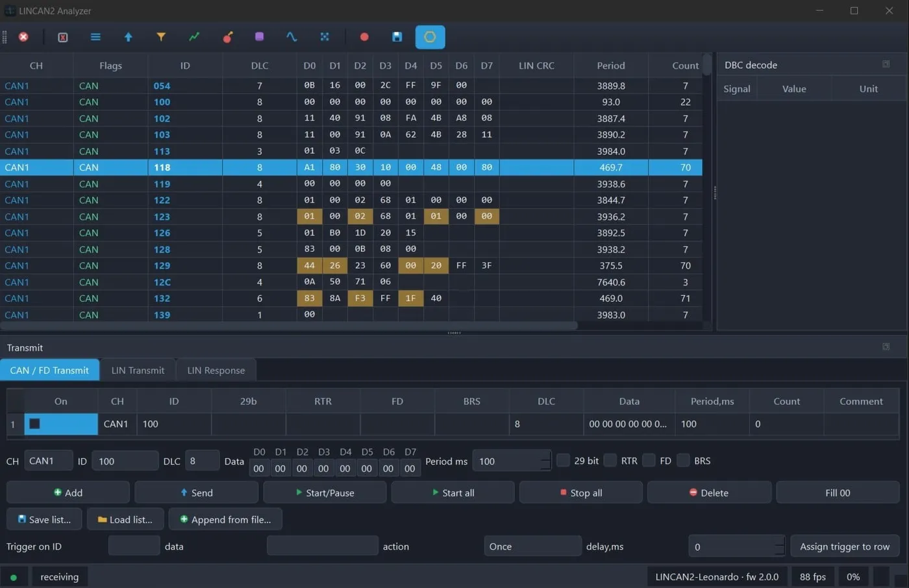Viewport: 909px width, 588px height.
Task: Open the green line graph tool
Action: pyautogui.click(x=194, y=37)
